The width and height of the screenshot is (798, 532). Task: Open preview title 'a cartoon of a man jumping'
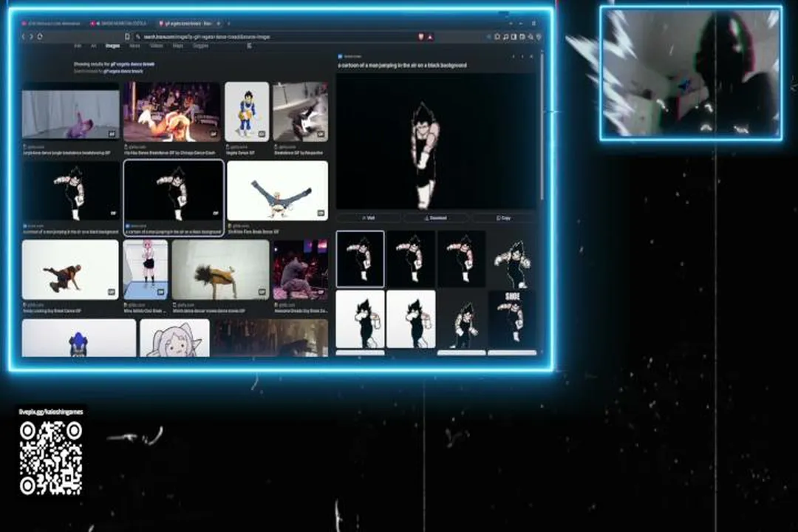coord(402,65)
